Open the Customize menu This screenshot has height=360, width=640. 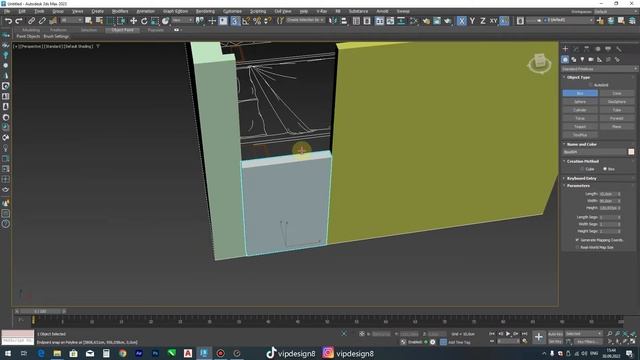232,11
